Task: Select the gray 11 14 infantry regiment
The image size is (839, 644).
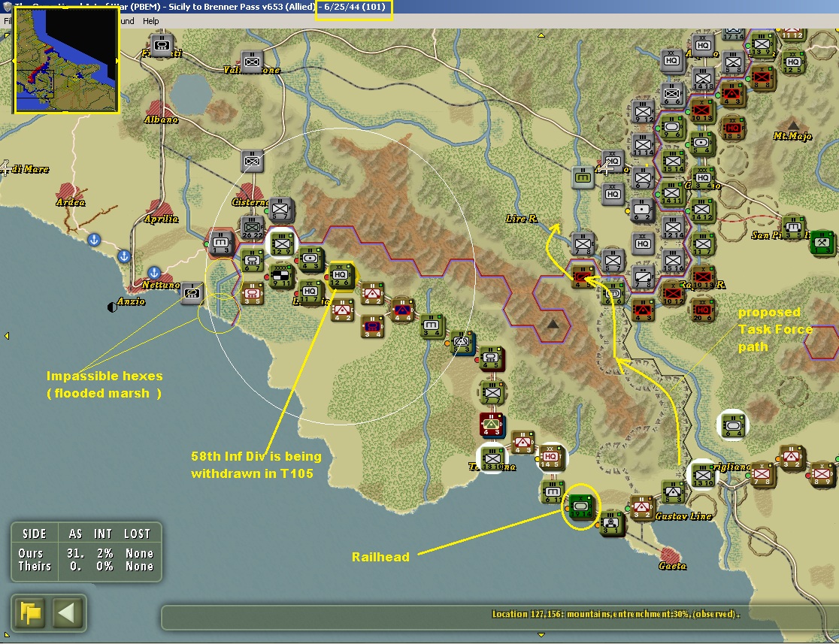Action: pyautogui.click(x=643, y=146)
